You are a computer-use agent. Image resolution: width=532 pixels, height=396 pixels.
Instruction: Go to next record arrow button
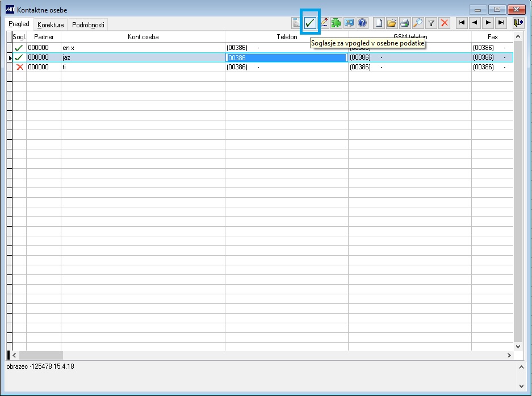[x=488, y=23]
